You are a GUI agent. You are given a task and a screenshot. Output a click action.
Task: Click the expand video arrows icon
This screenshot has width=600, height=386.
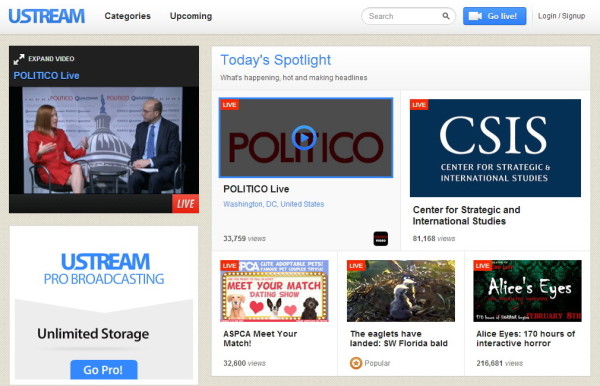click(18, 59)
